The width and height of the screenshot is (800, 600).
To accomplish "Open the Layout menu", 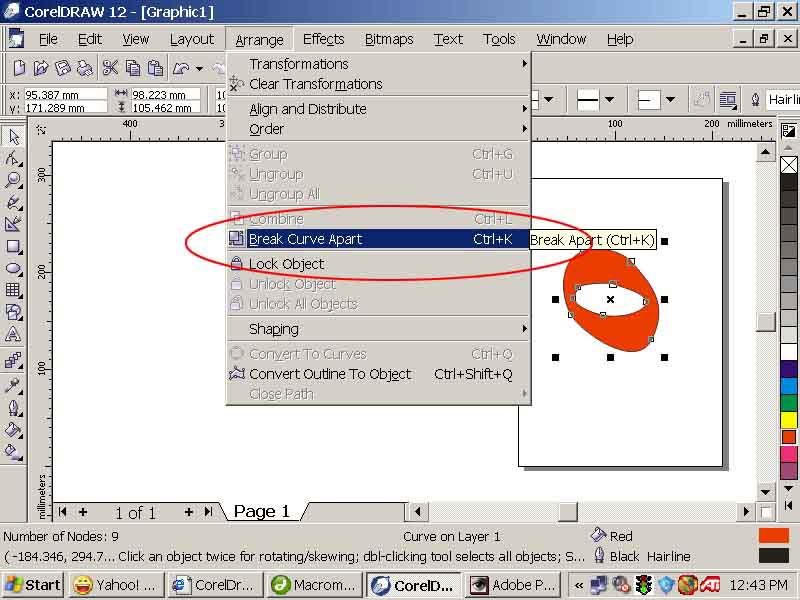I will pyautogui.click(x=192, y=39).
